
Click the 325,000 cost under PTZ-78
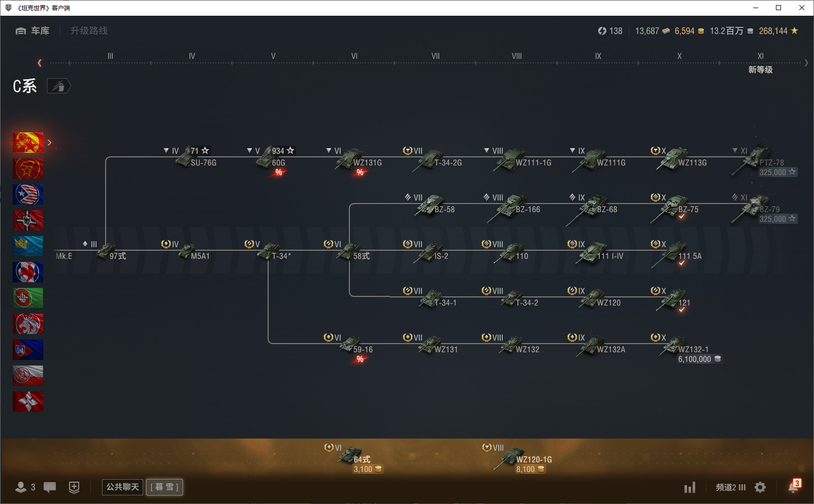778,173
